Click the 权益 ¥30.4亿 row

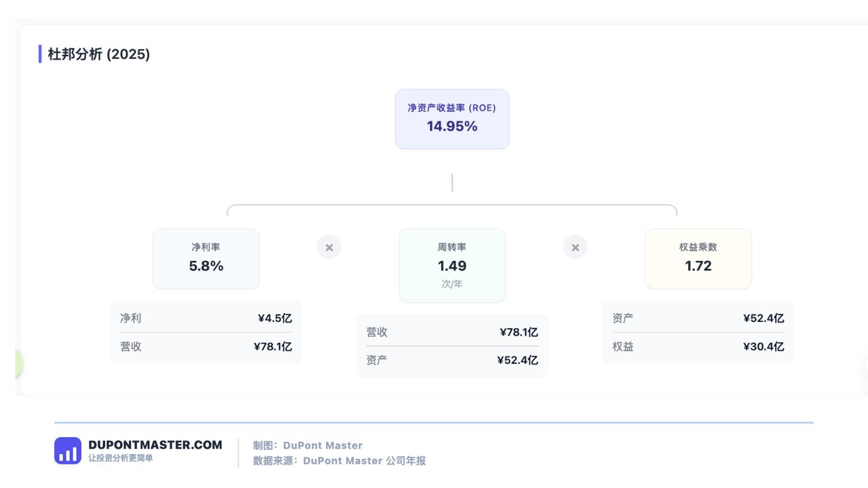click(698, 346)
